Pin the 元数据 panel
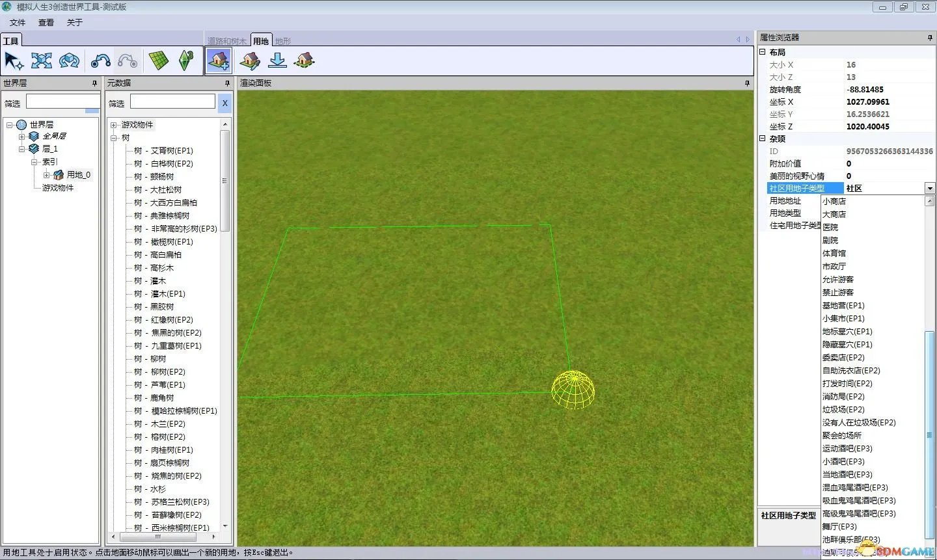Screen dimensions: 937x560 tap(227, 83)
